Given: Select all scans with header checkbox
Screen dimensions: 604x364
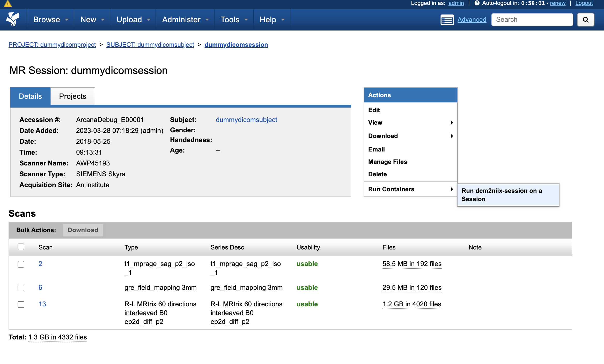Looking at the screenshot, I should [x=21, y=247].
